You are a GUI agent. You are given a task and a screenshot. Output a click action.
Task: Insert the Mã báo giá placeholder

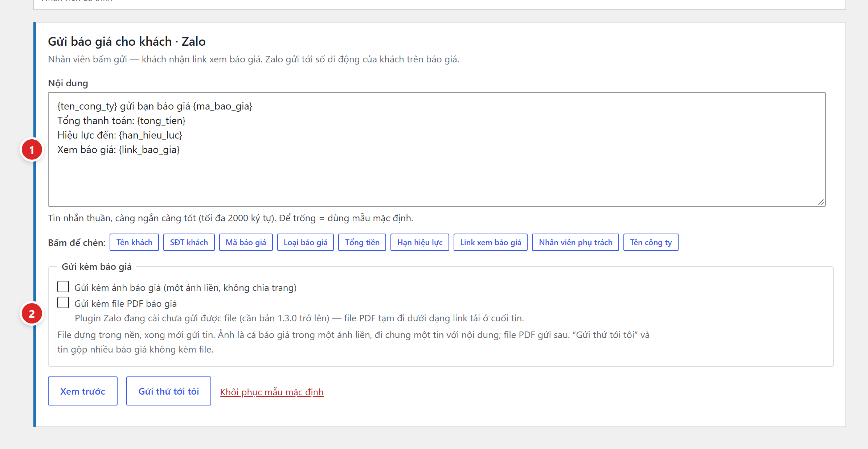246,242
